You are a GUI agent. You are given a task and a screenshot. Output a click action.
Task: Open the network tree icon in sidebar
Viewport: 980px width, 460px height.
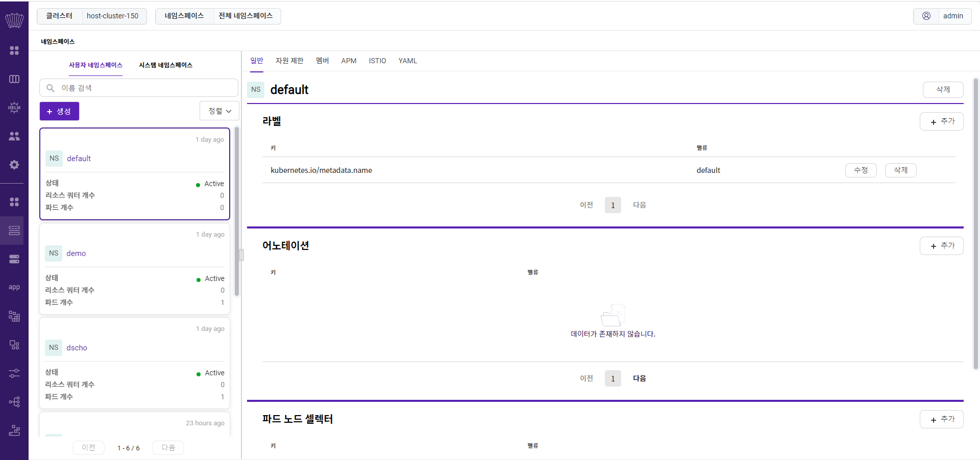click(x=14, y=402)
